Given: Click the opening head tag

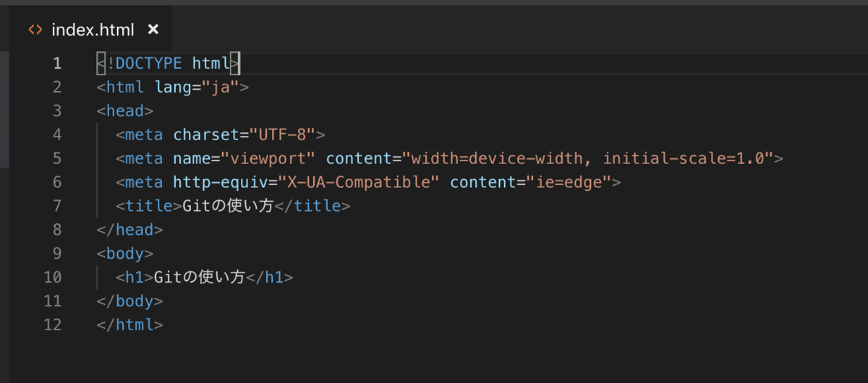Looking at the screenshot, I should (x=124, y=111).
